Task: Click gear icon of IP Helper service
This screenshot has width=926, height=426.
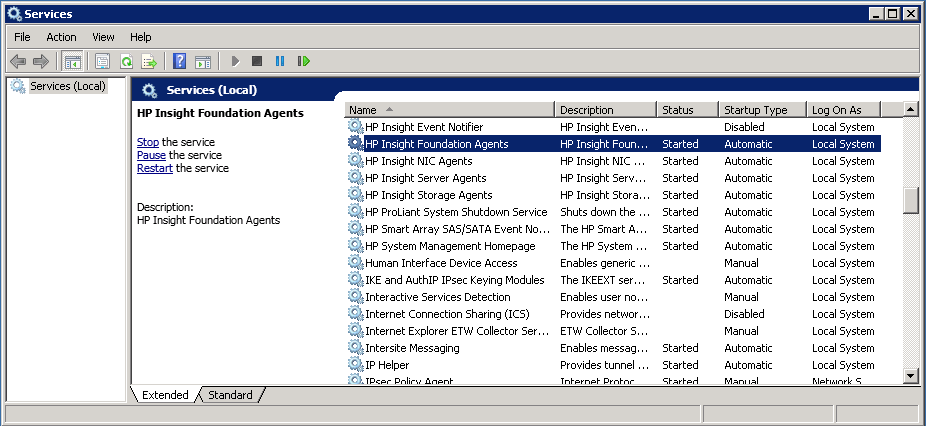Action: pyautogui.click(x=355, y=365)
